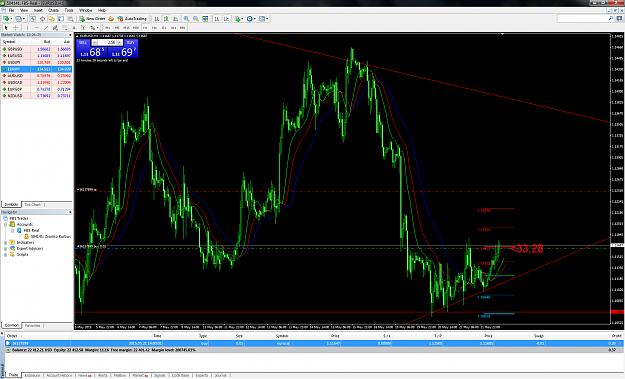
Task: Select the Equidistant Channel tool
Action: (55, 28)
